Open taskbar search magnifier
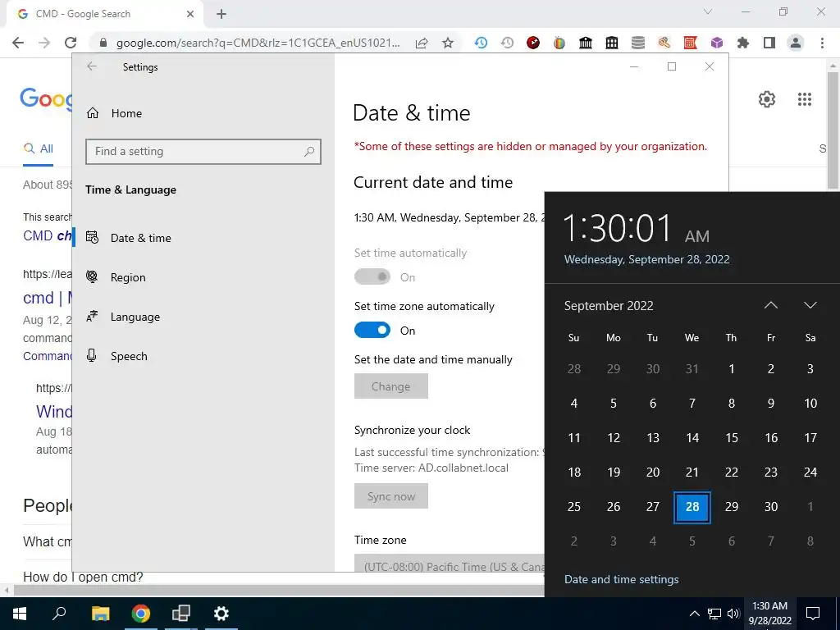 click(x=59, y=614)
